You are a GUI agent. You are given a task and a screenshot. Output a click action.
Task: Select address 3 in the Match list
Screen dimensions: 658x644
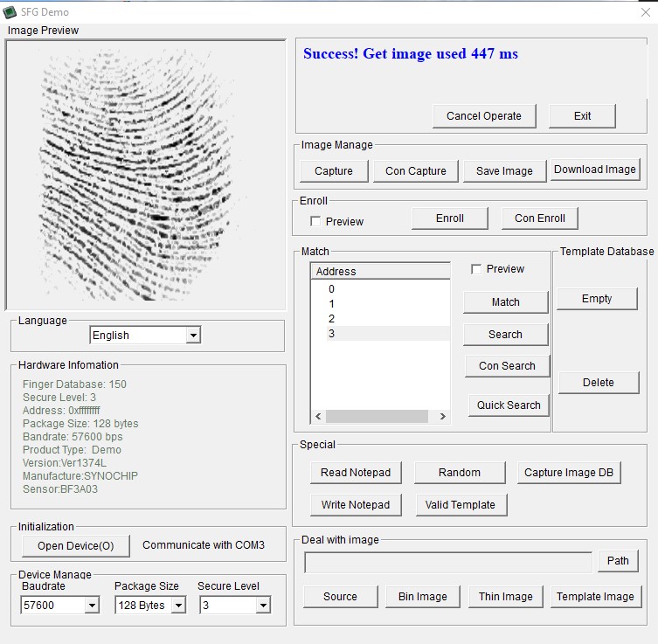click(332, 334)
